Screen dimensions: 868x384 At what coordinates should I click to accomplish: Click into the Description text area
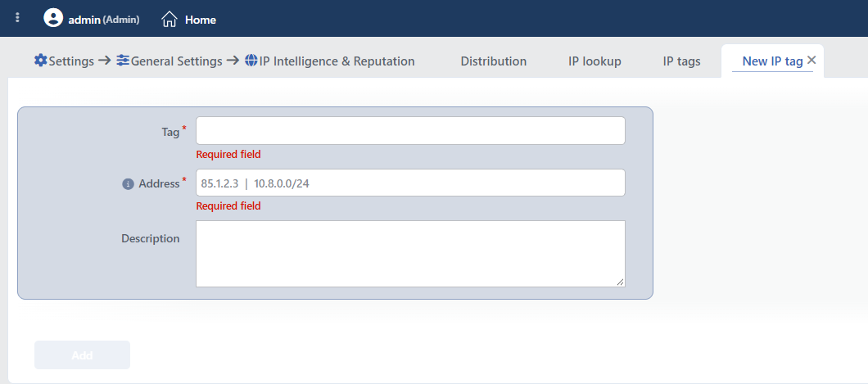[x=410, y=254]
